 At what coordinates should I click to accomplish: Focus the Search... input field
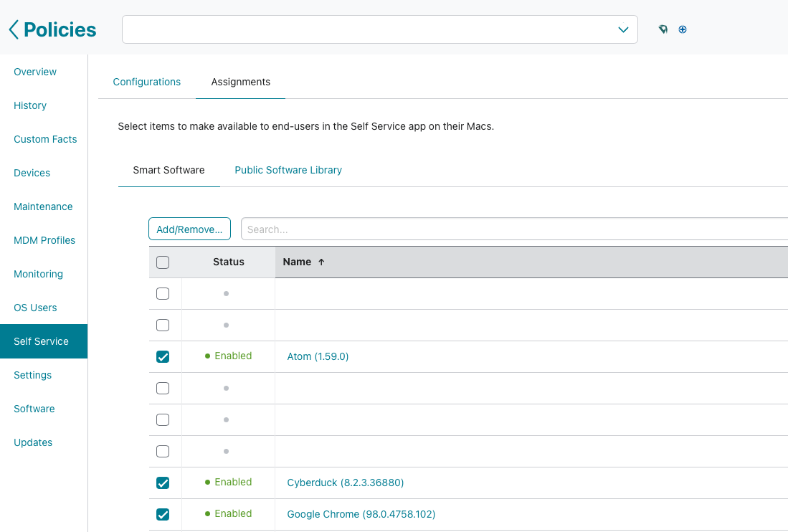pos(515,229)
